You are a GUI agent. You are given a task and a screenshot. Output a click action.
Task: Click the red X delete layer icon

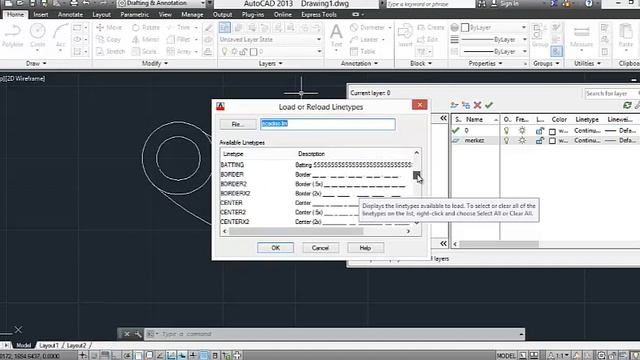(x=477, y=105)
